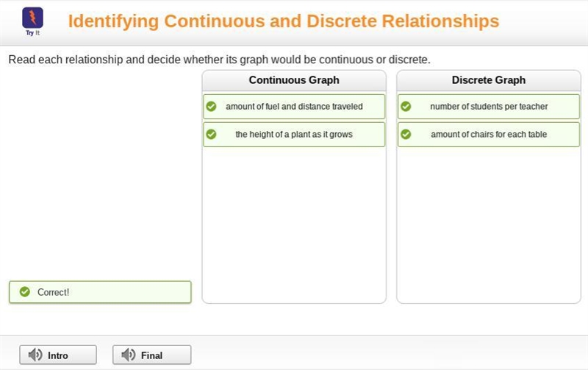Viewport: 588px width, 370px height.
Task: Click checkmark beside fuel and distance traveled
Action: coord(211,107)
